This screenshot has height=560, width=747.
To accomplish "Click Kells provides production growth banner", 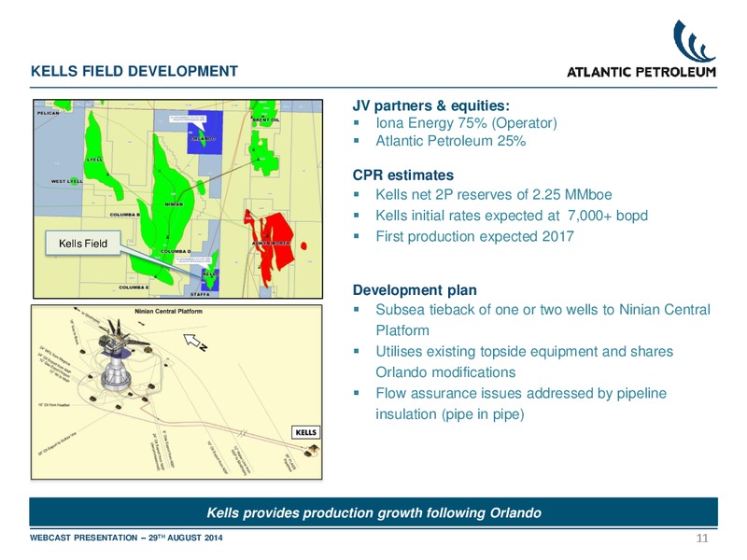I will coord(373,512).
